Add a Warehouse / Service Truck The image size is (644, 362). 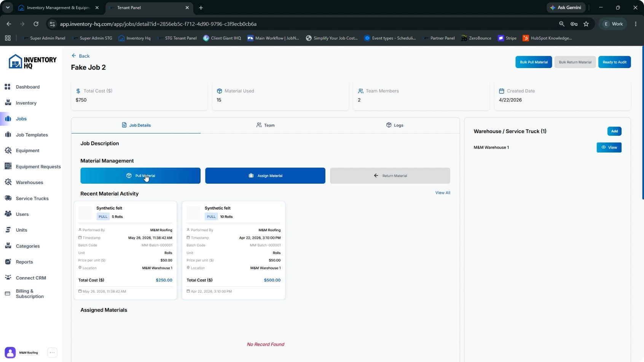pos(614,131)
